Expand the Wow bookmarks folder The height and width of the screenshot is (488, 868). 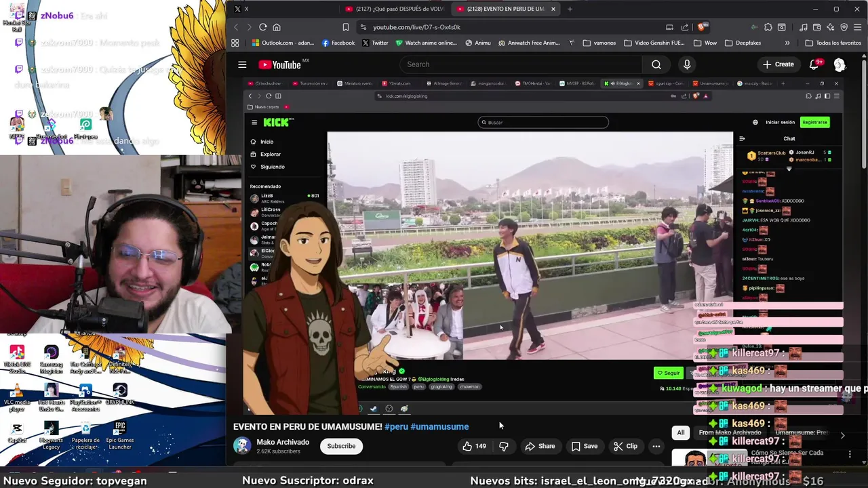tap(705, 43)
